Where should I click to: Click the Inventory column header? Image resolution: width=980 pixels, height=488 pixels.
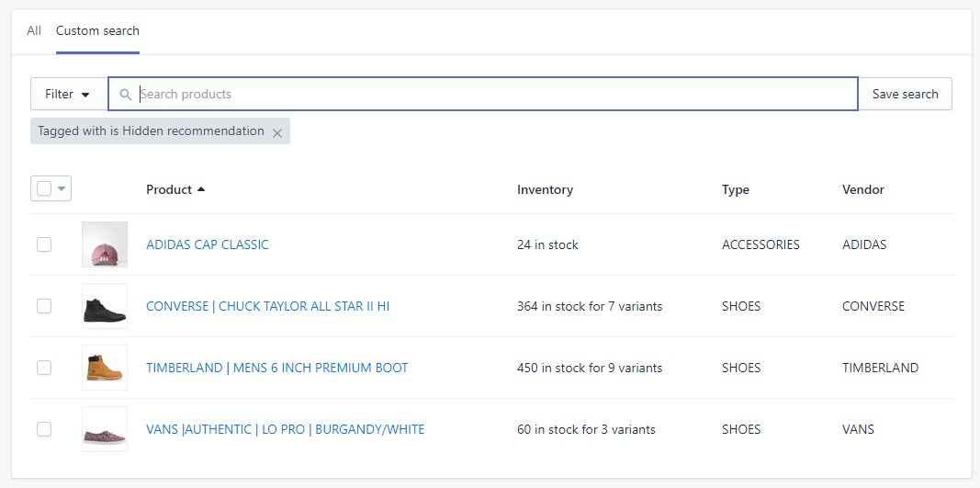(545, 189)
